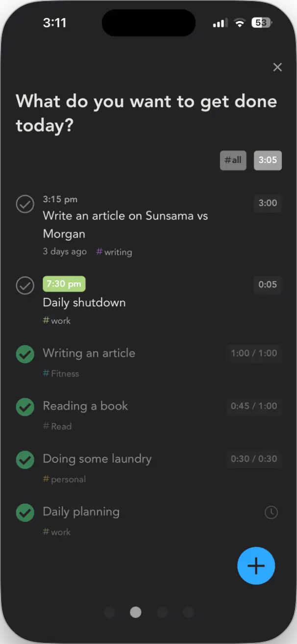This screenshot has width=297, height=644.
Task: Switch to the next page dot
Action: pos(162,613)
